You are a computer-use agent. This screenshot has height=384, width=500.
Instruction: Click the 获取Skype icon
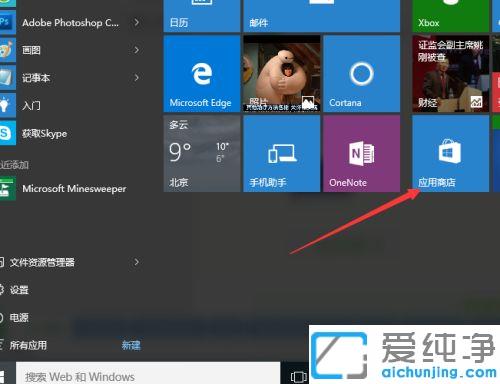click(x=7, y=133)
